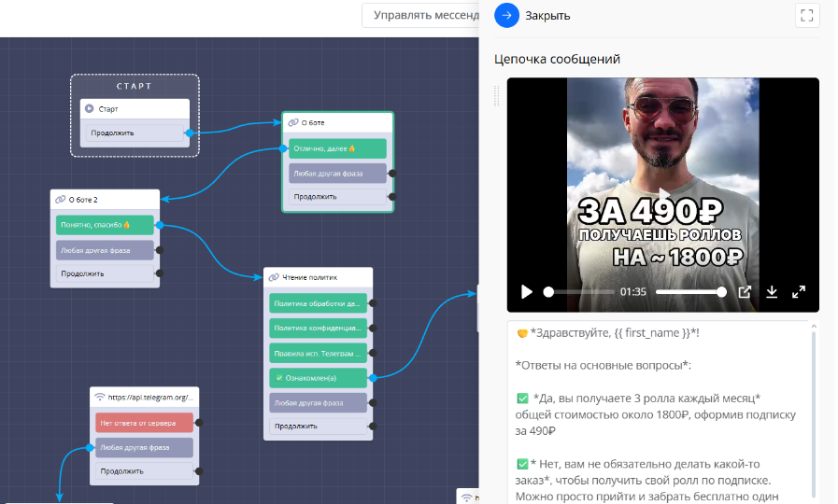This screenshot has height=504, width=838.
Task: Click Правила исп. Телеграм item
Action: pos(315,353)
